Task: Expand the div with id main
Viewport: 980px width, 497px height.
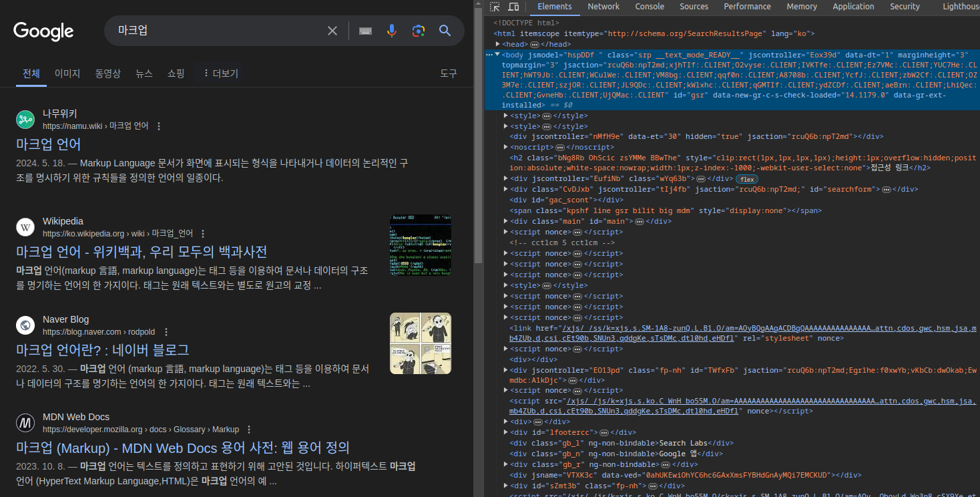Action: pos(506,221)
